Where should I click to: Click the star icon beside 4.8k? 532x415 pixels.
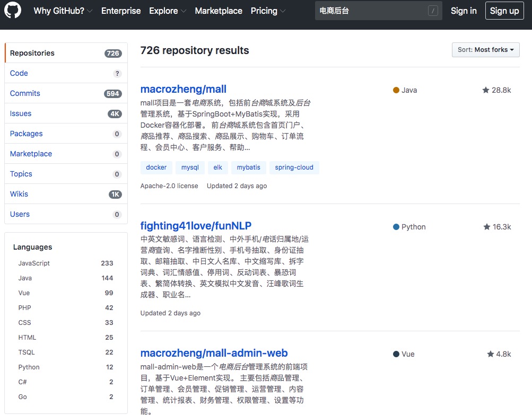tap(491, 354)
